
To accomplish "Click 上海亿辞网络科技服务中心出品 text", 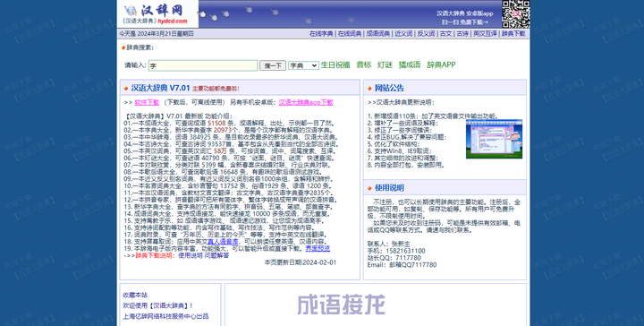I will (x=165, y=316).
